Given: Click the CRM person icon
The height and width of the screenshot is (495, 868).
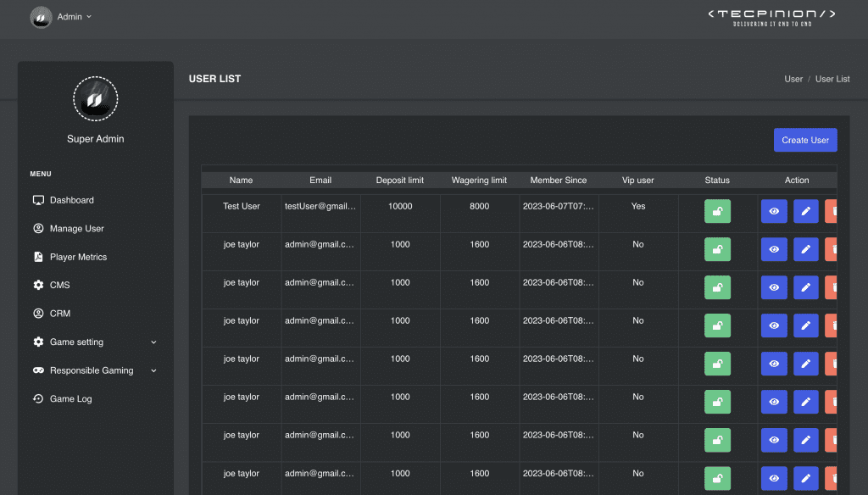Looking at the screenshot, I should tap(38, 314).
